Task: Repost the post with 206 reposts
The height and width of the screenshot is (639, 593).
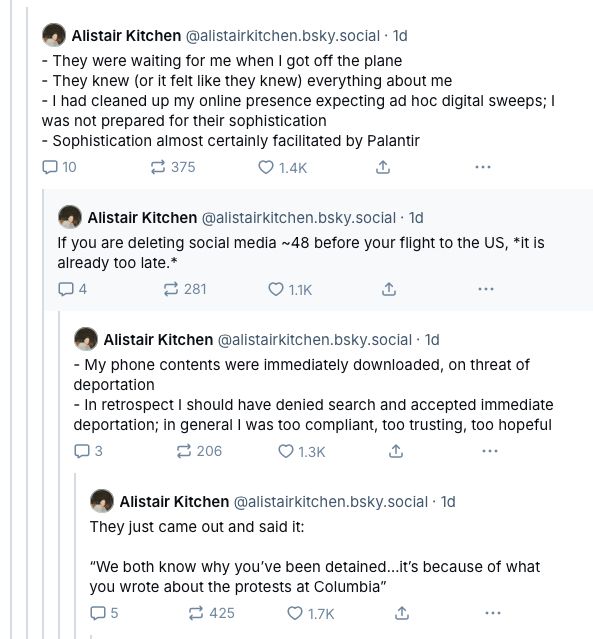Action: pos(199,451)
